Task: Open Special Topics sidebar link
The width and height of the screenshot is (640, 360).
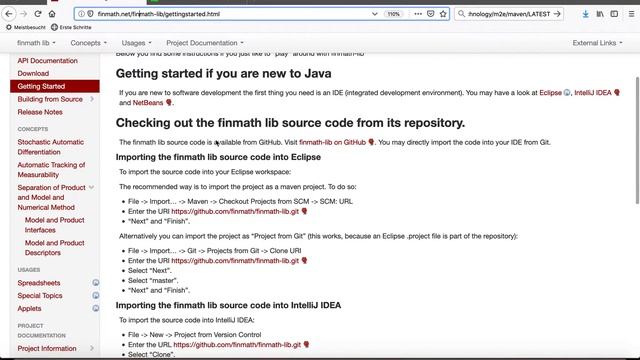Action: point(40,296)
